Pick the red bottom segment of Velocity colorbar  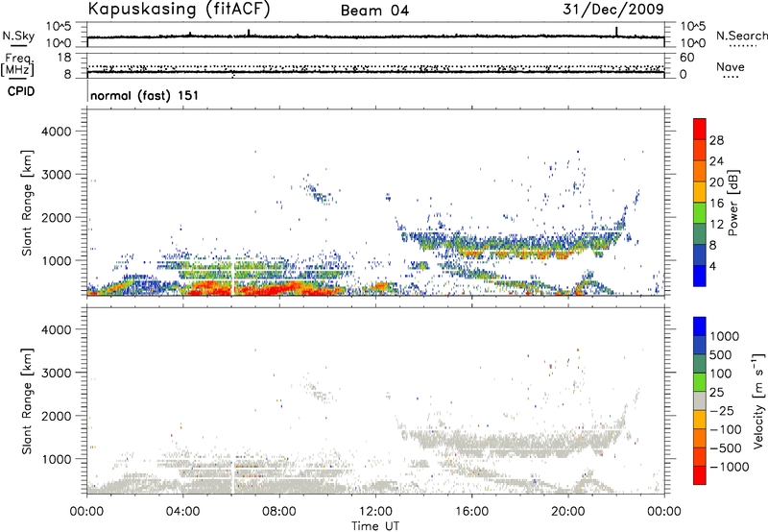pyautogui.click(x=700, y=475)
